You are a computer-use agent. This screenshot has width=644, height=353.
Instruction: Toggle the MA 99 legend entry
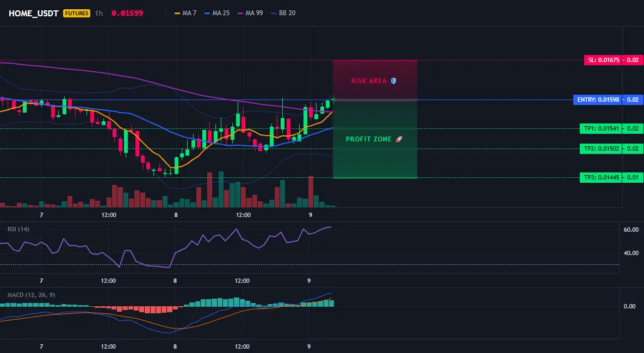pyautogui.click(x=250, y=13)
